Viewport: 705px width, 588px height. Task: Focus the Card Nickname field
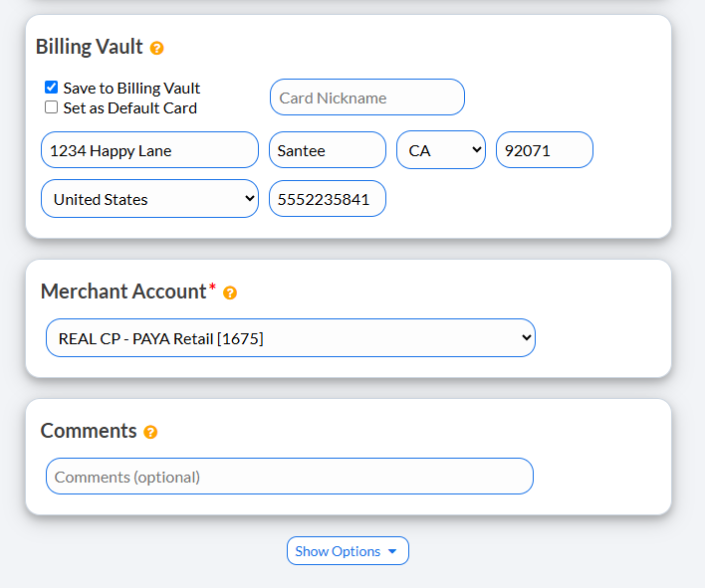(x=366, y=98)
